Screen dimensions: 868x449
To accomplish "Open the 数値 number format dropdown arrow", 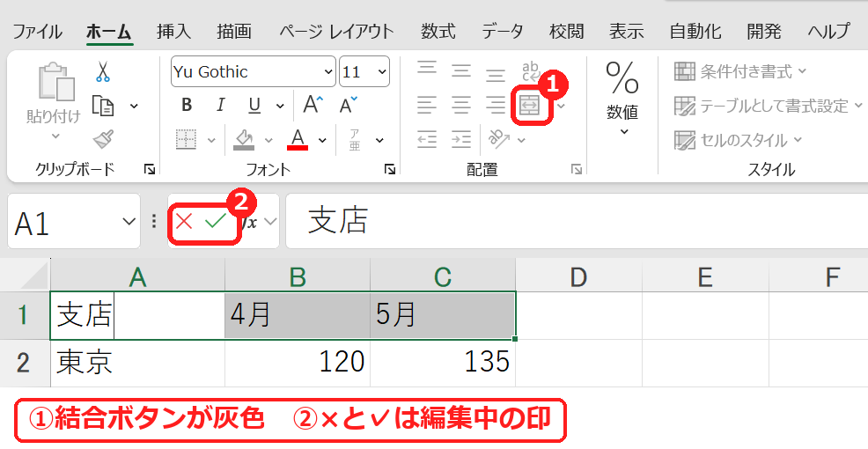I will [x=624, y=132].
